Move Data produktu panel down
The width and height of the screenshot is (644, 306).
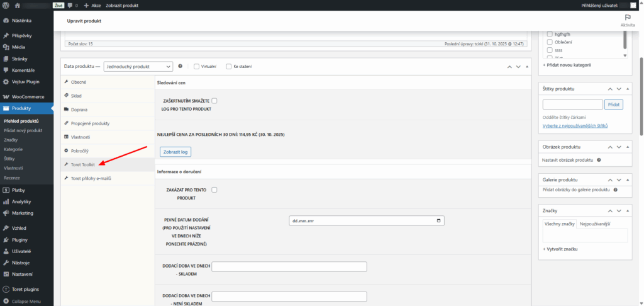518,67
